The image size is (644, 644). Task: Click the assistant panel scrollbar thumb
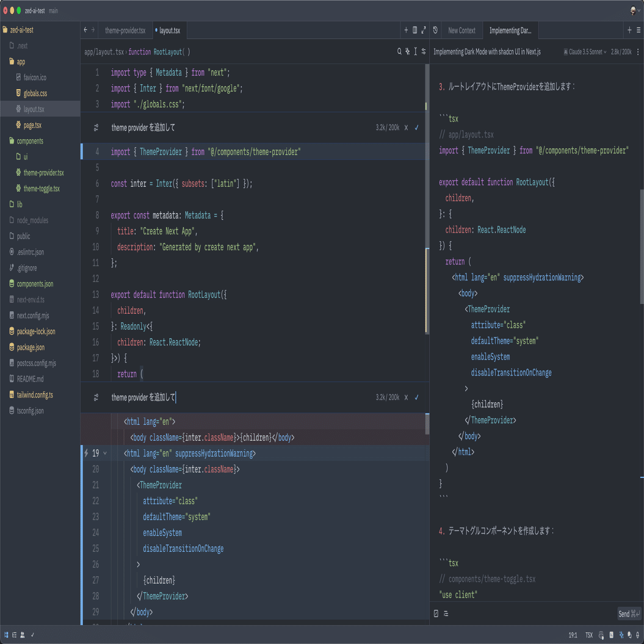[642, 247]
